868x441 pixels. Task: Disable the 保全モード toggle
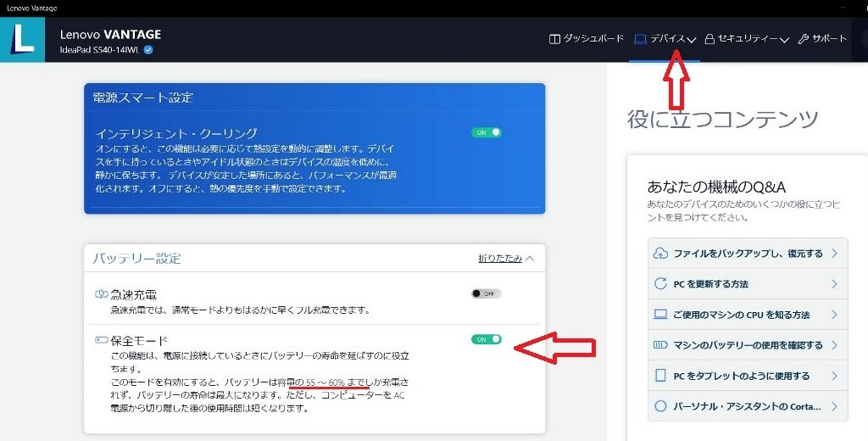[x=486, y=339]
